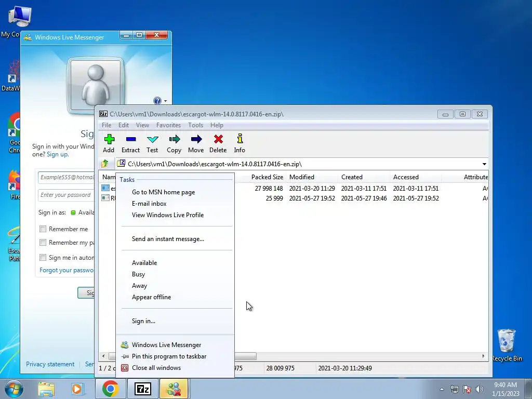Open Windows Explorer from the taskbar
The height and width of the screenshot is (399, 532).
tap(46, 389)
